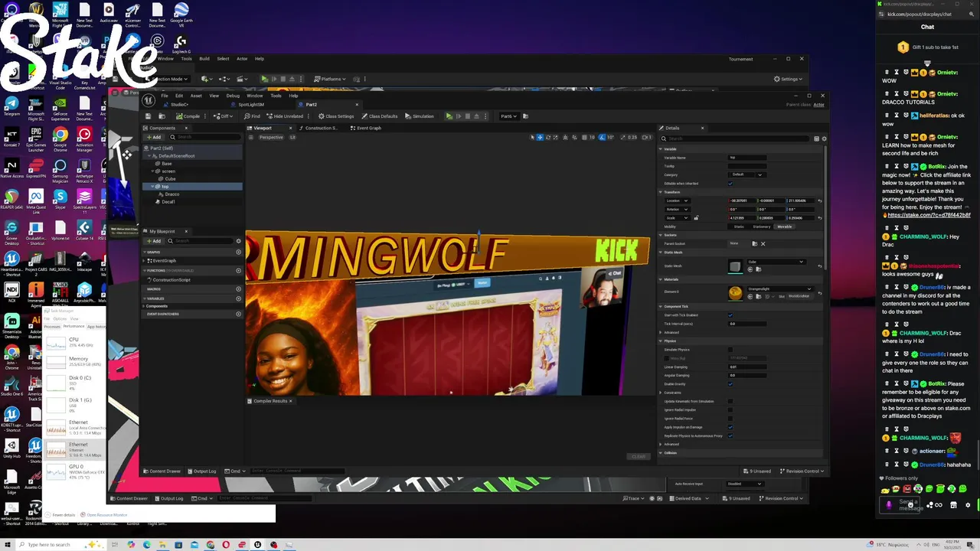Open the Static Mesh Cube dropdown
This screenshot has width=980, height=551.
coord(776,262)
